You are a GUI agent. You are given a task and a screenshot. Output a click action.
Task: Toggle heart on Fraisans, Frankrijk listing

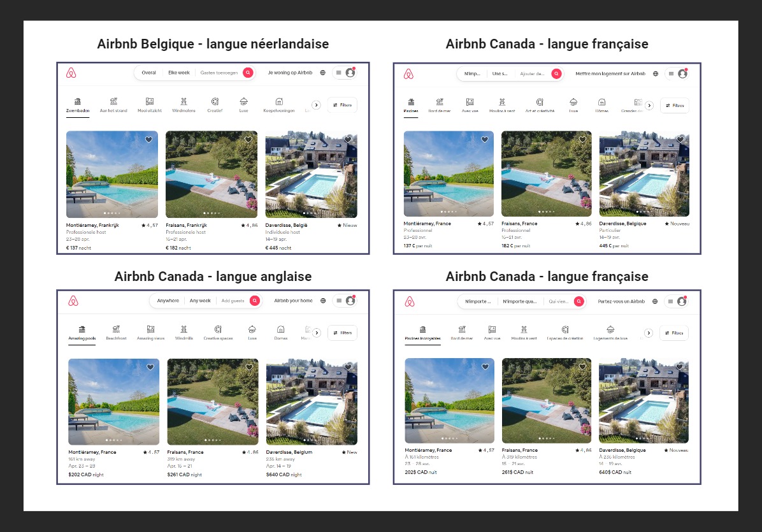pos(248,140)
